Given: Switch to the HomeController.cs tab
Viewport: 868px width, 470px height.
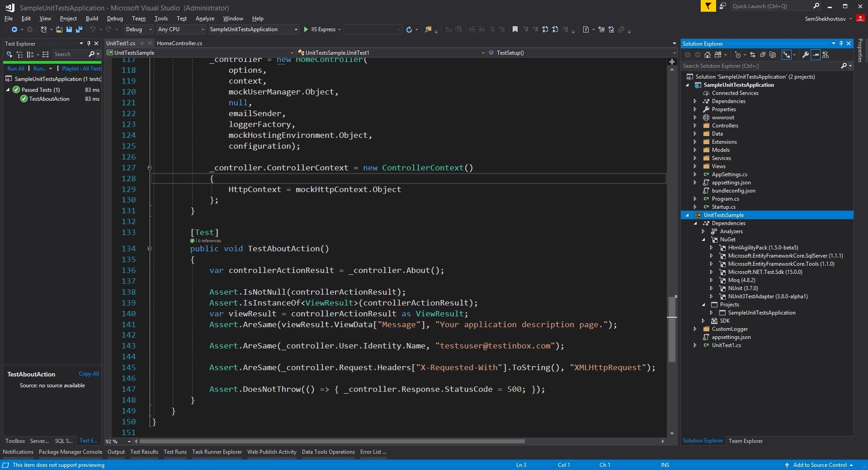Looking at the screenshot, I should [179, 43].
